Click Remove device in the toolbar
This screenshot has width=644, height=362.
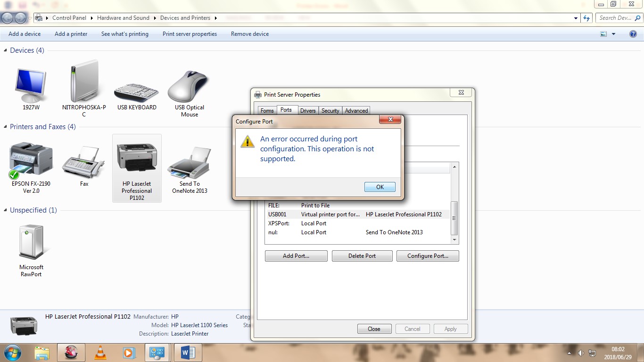250,34
